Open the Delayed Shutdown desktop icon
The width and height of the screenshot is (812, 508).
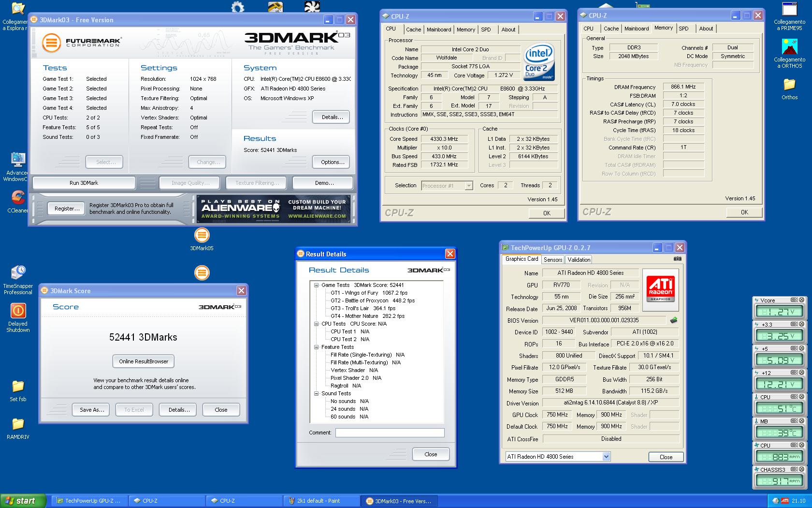tap(18, 318)
